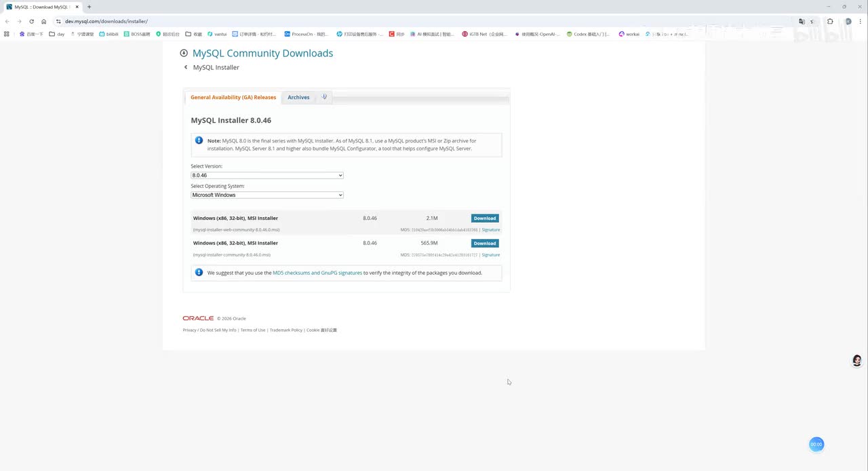Open the Chrome three-dot menu
868x471 pixels.
860,21
